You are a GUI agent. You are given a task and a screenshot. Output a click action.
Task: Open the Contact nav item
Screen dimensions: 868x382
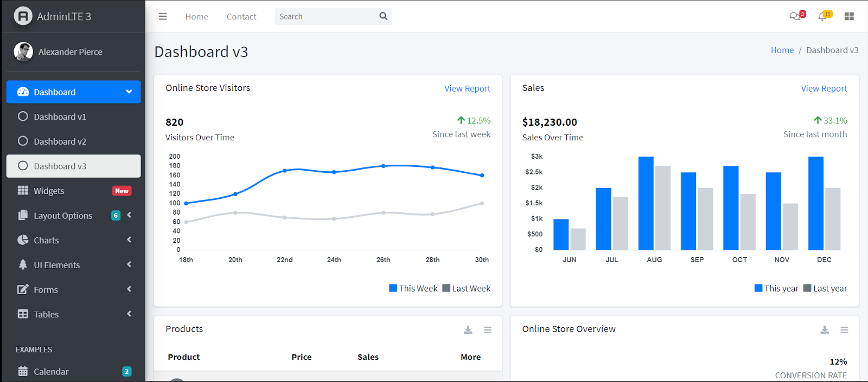[x=241, y=17]
